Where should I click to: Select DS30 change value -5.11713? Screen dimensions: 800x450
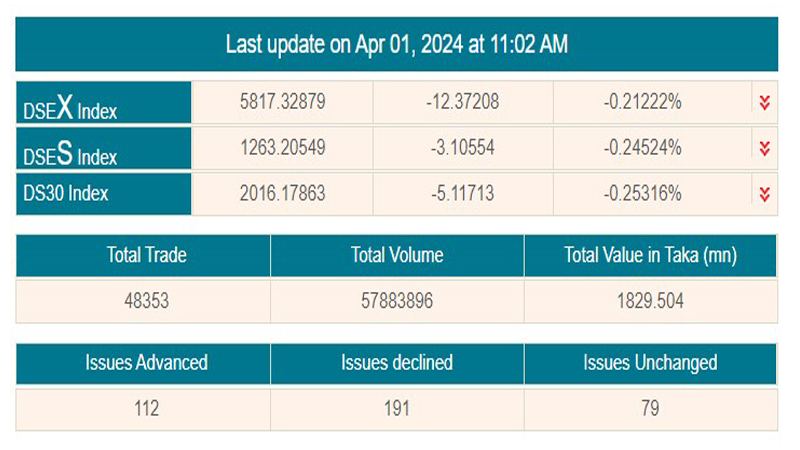(x=461, y=194)
